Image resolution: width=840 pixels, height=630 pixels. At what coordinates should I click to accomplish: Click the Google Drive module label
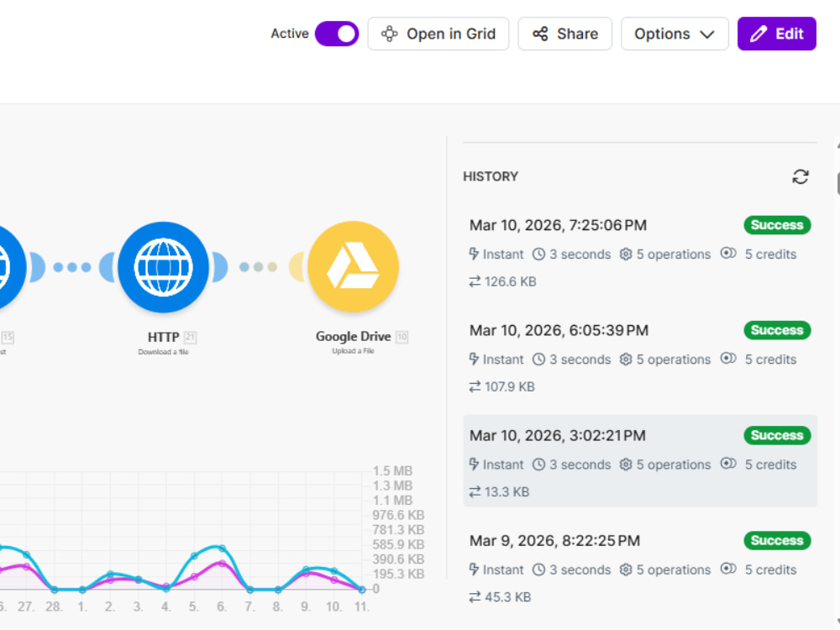click(x=353, y=337)
